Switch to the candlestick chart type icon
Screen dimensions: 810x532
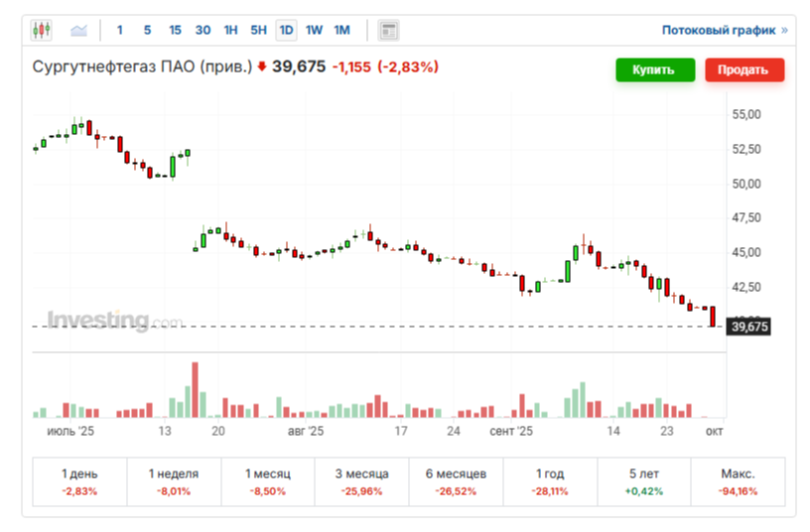click(42, 30)
